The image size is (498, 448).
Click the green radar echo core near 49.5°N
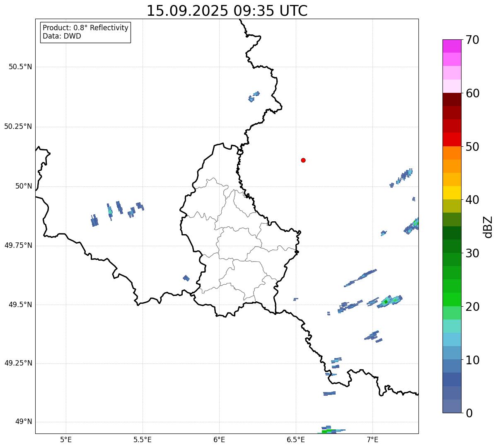(x=386, y=302)
